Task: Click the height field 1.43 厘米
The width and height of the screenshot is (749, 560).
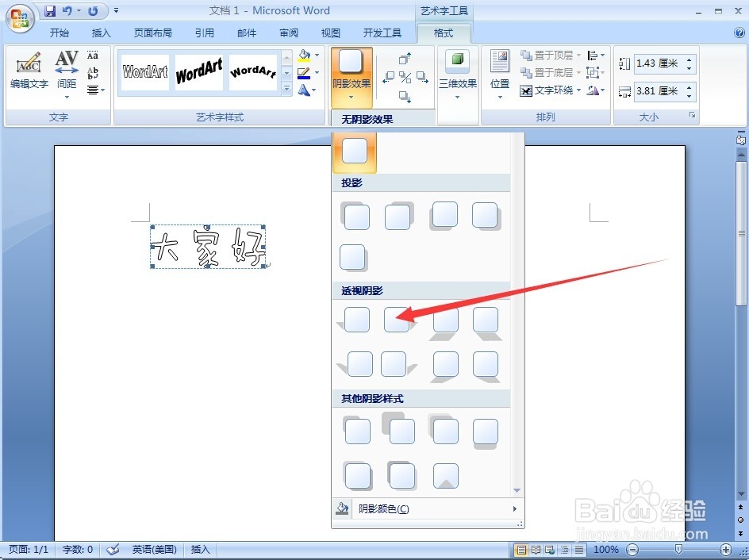Action: (x=659, y=63)
